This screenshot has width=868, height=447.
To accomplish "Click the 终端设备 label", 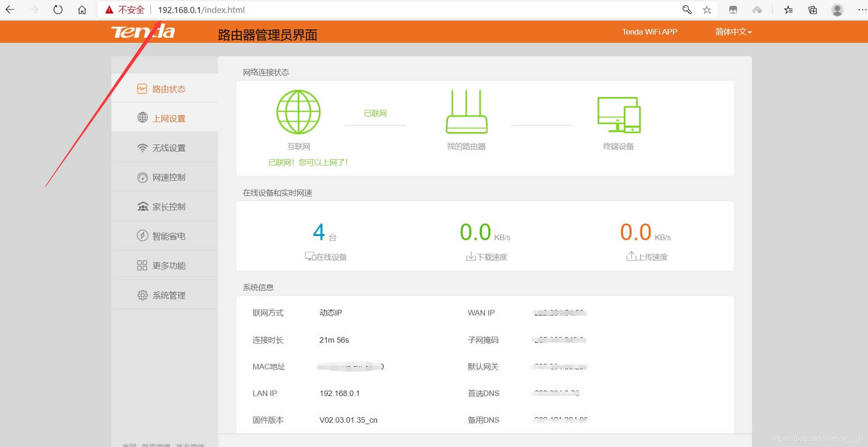I will [619, 147].
